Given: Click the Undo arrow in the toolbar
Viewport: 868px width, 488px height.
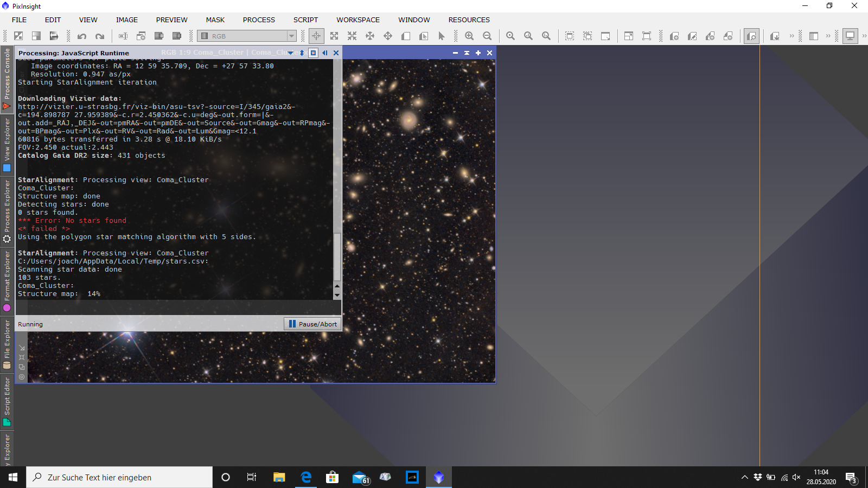Looking at the screenshot, I should click(x=82, y=36).
